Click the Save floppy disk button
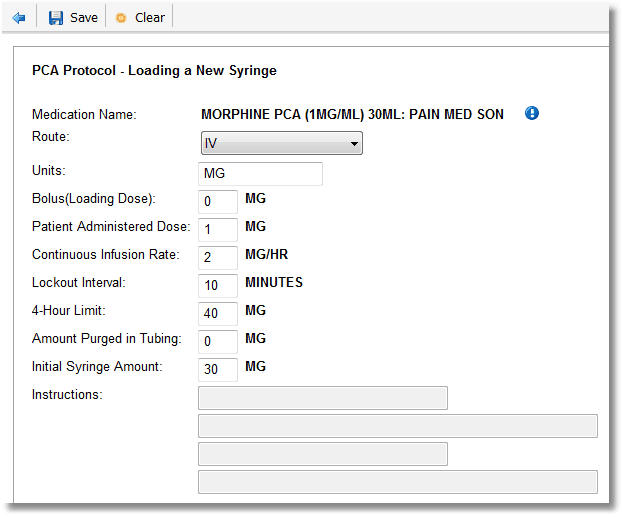623x517 pixels. pyautogui.click(x=73, y=18)
